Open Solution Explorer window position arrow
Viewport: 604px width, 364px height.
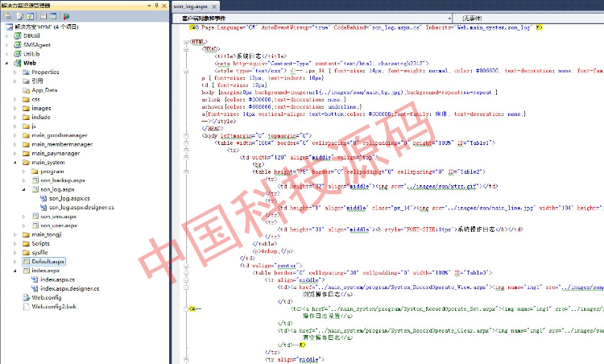(x=150, y=6)
